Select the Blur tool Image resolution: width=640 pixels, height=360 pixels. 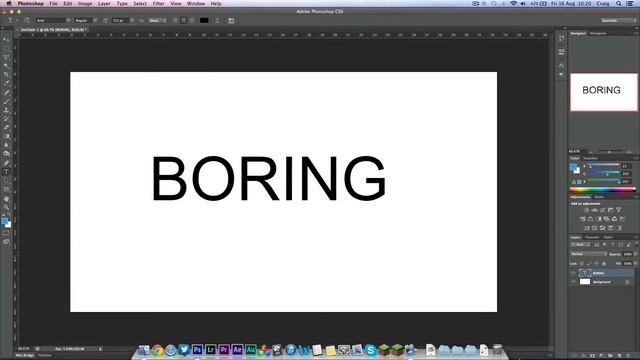6,145
